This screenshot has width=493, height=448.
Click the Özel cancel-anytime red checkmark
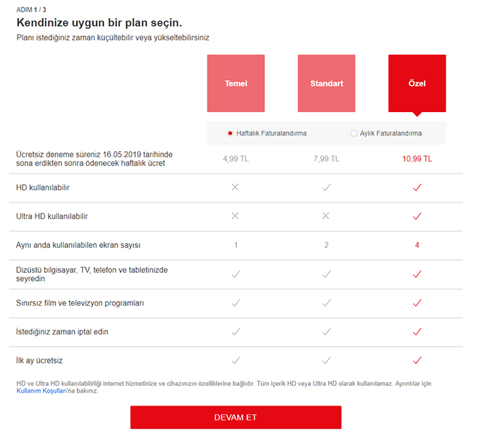coord(416,332)
